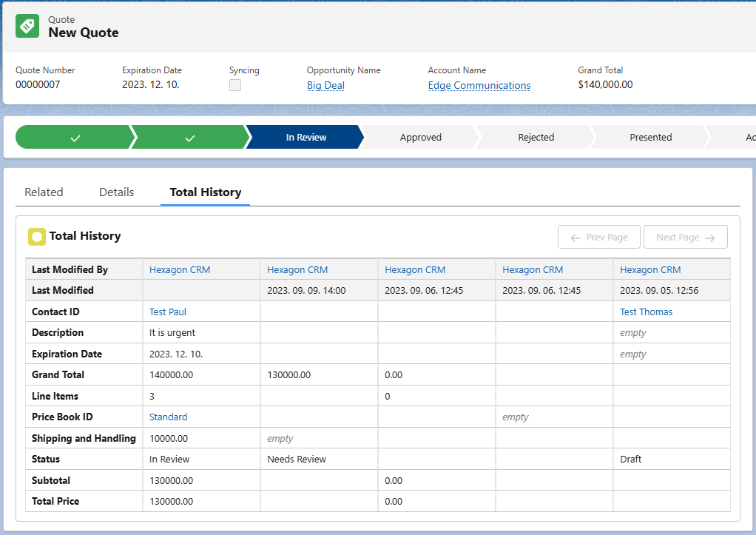The height and width of the screenshot is (535, 756).
Task: Open the Test Thomas contact link
Action: point(646,312)
